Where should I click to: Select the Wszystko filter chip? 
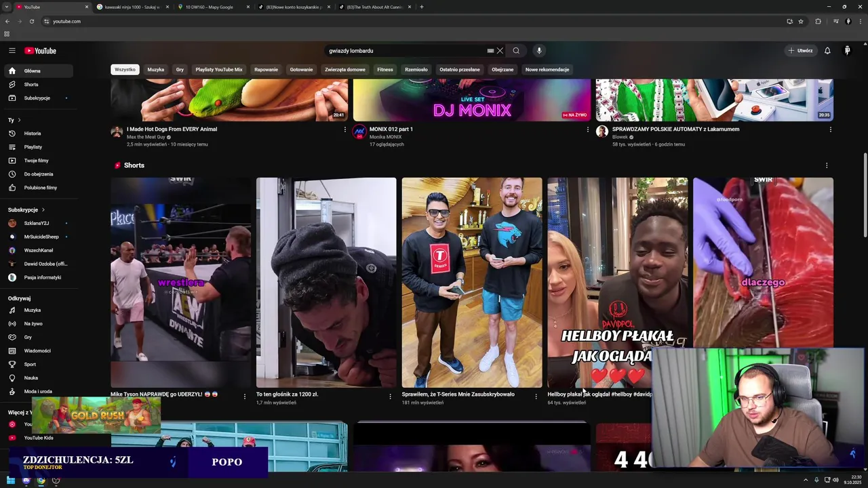[x=125, y=69]
